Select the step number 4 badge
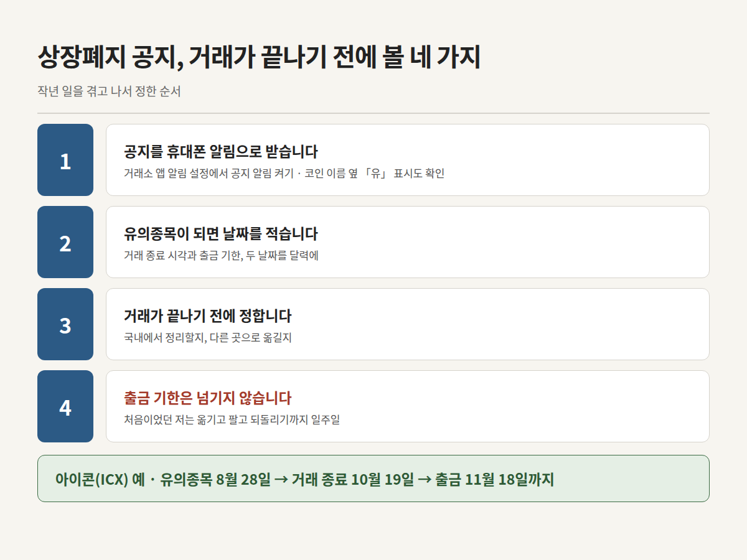 pos(65,406)
